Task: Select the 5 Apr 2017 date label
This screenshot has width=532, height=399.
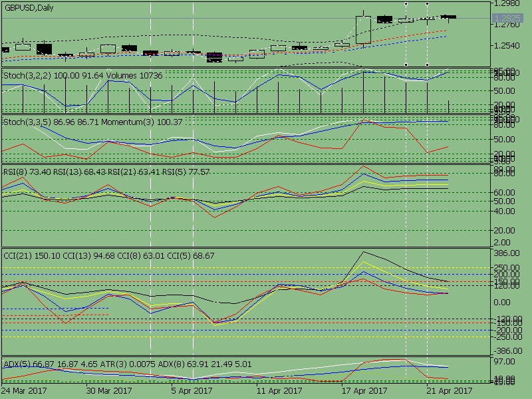Action: click(192, 391)
